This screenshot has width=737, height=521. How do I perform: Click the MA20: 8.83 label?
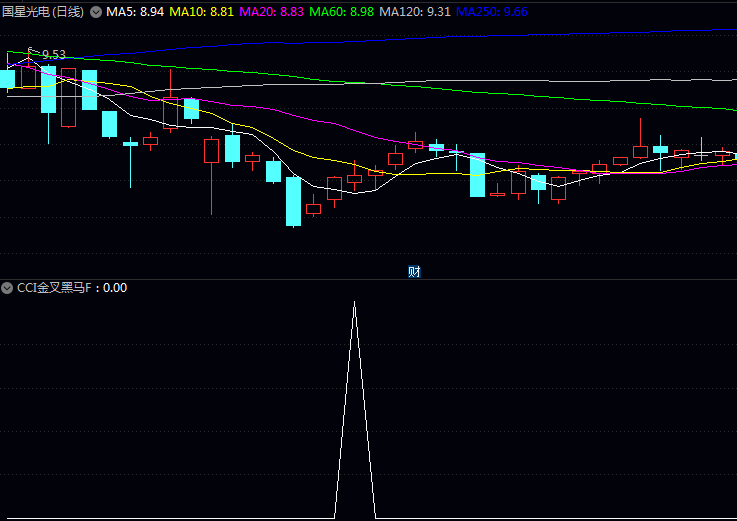click(x=271, y=12)
